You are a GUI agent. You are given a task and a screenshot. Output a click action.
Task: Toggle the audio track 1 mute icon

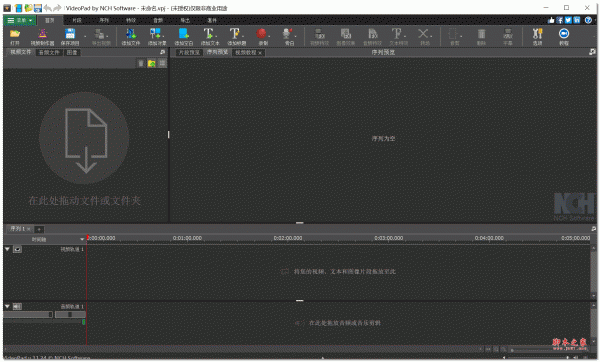tap(17, 307)
